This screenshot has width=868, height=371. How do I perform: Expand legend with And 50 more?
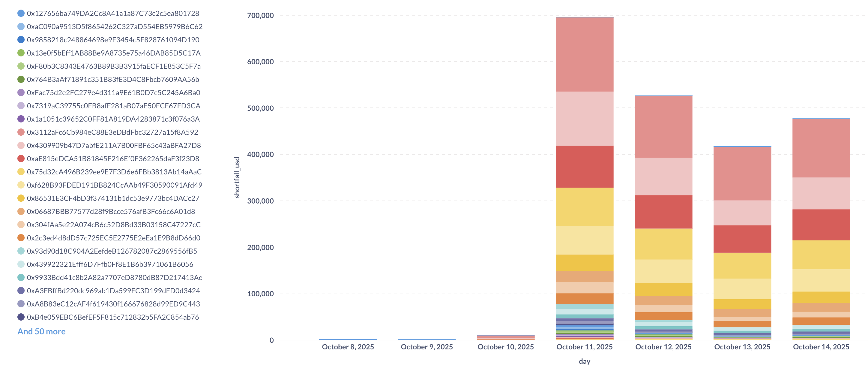pos(41,332)
